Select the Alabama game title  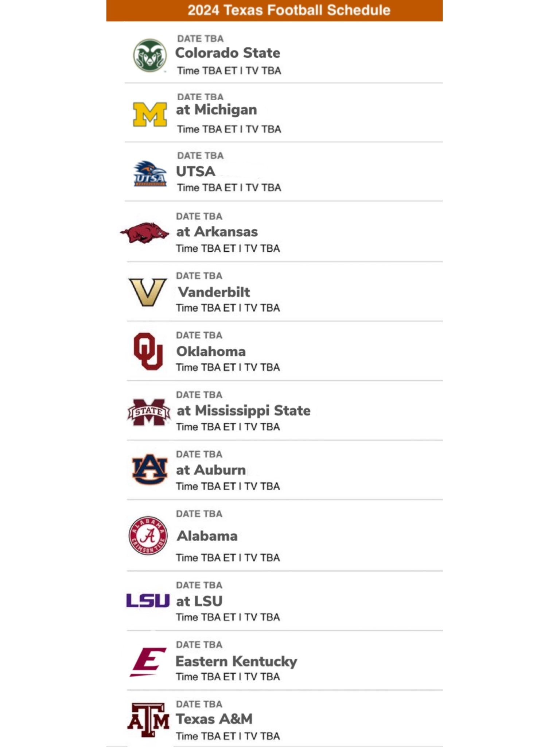(207, 536)
